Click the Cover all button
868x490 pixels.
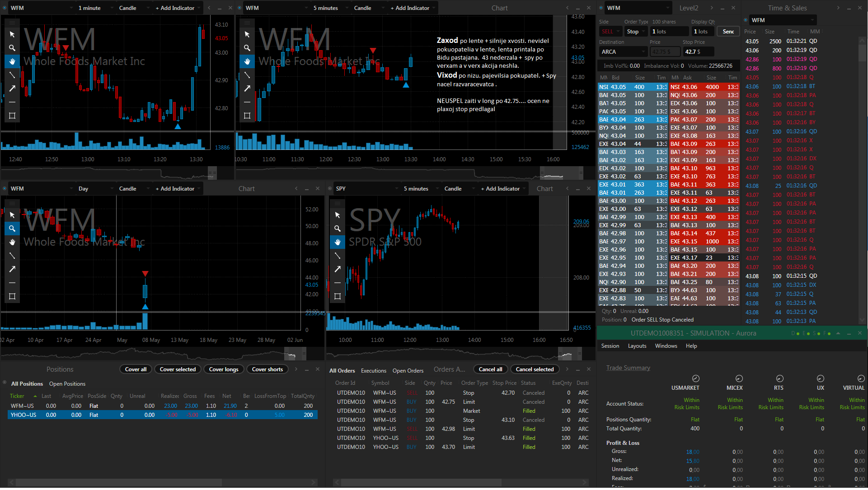tap(136, 369)
